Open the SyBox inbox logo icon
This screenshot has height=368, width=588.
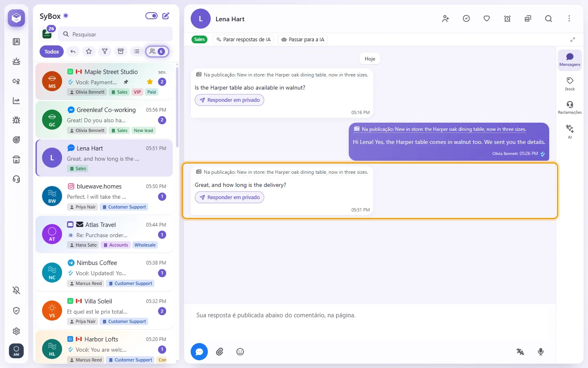pos(16,18)
